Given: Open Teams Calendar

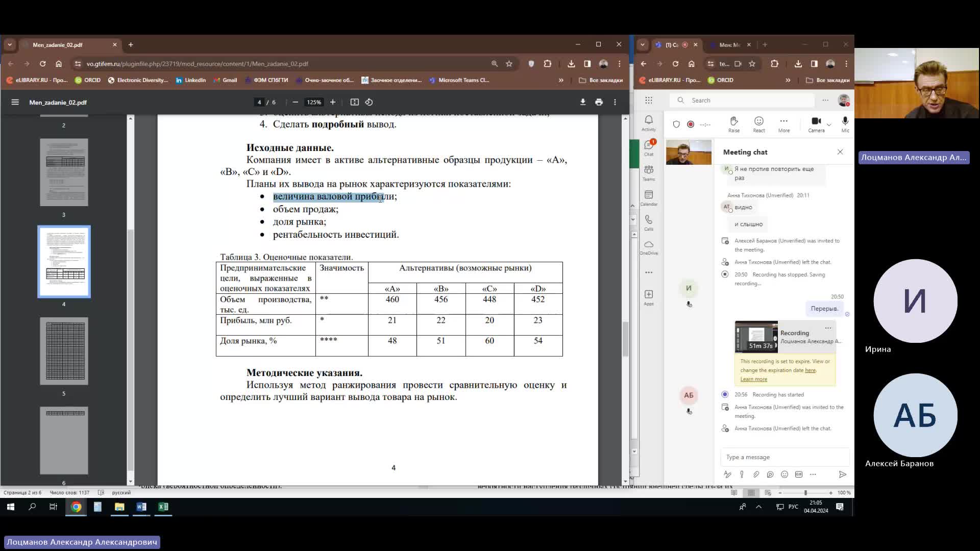Looking at the screenshot, I should pyautogui.click(x=649, y=197).
